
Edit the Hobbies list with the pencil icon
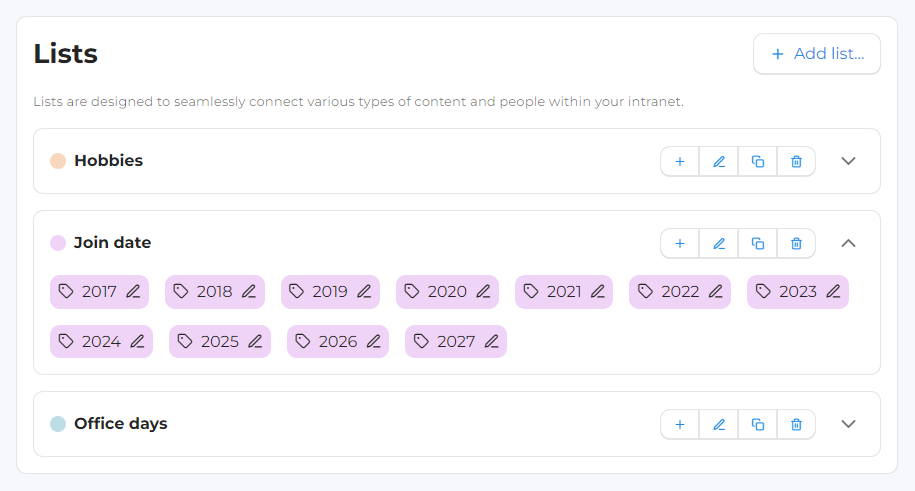click(719, 162)
